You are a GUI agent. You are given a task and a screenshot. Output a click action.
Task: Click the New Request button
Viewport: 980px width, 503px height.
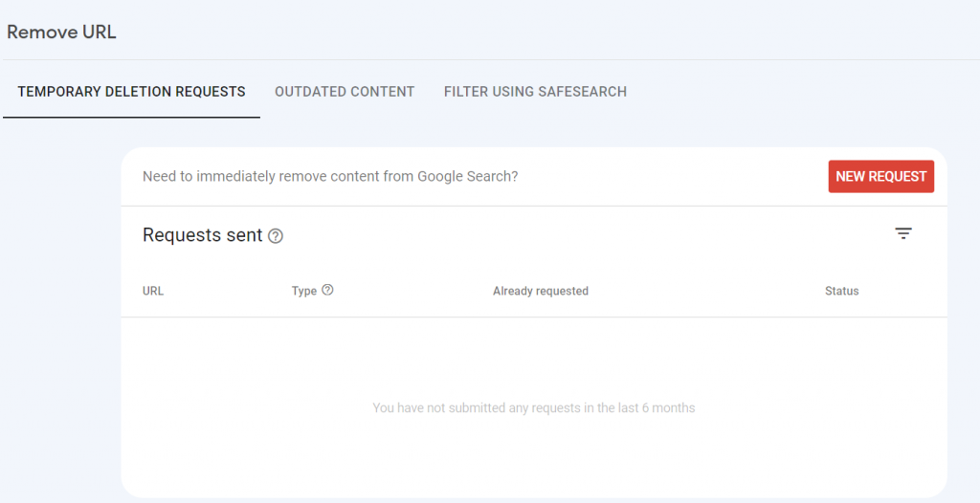(881, 176)
